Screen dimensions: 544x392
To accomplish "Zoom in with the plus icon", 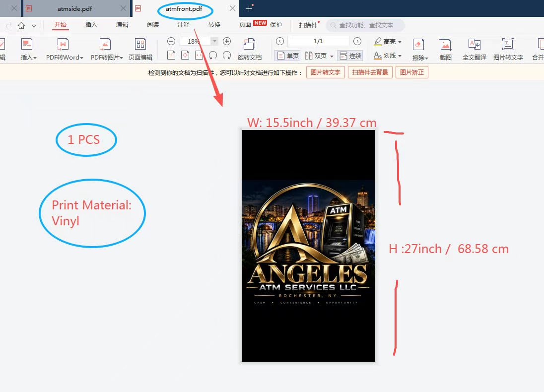I will (x=227, y=41).
